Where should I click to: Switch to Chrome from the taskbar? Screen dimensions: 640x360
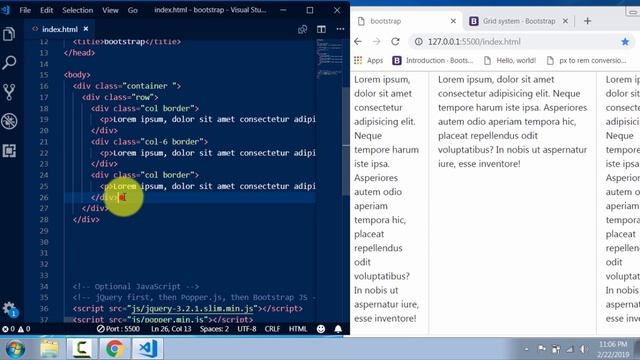click(x=114, y=349)
